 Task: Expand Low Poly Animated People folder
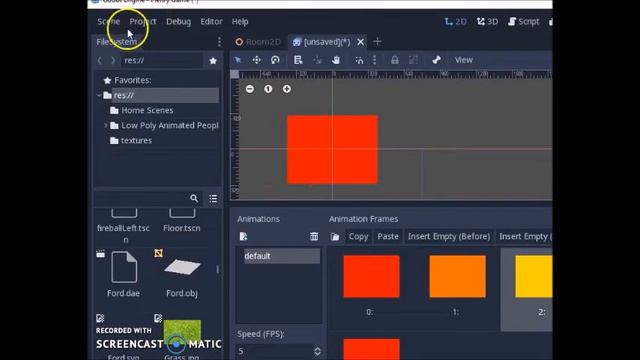(x=105, y=125)
